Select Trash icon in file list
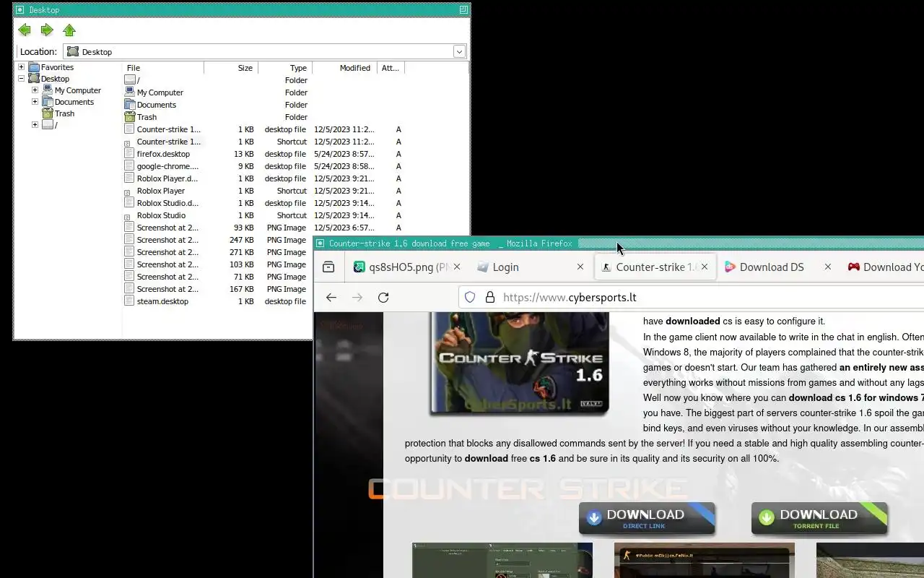This screenshot has height=578, width=924. pos(130,117)
